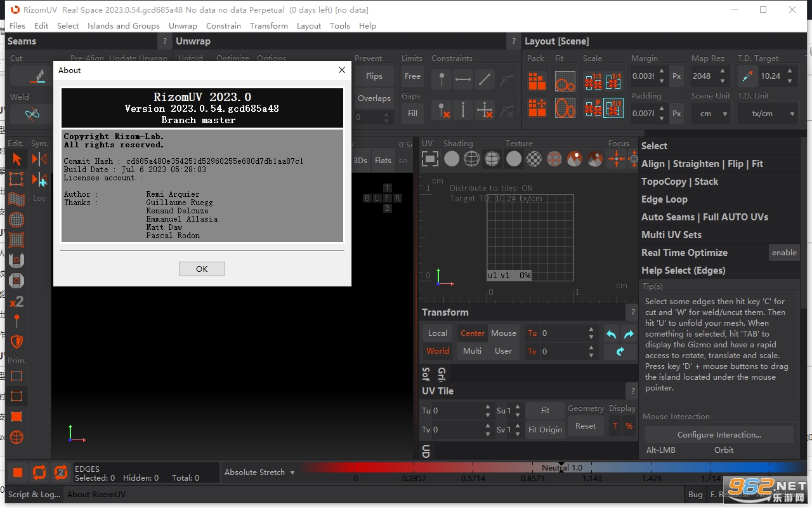Select the Mouse pivot option
Viewport: 812px width, 508px height.
click(x=504, y=333)
